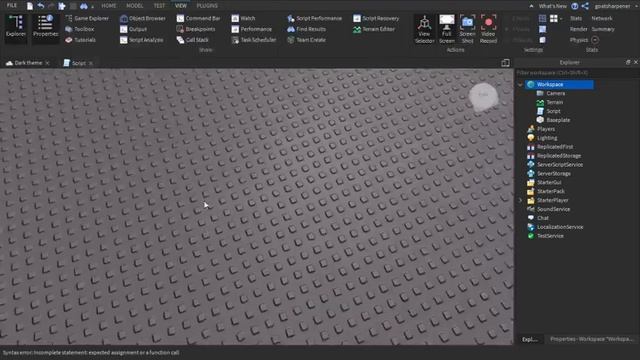Switch to the TEST ribbon tab
The height and width of the screenshot is (360, 640).
click(x=159, y=6)
